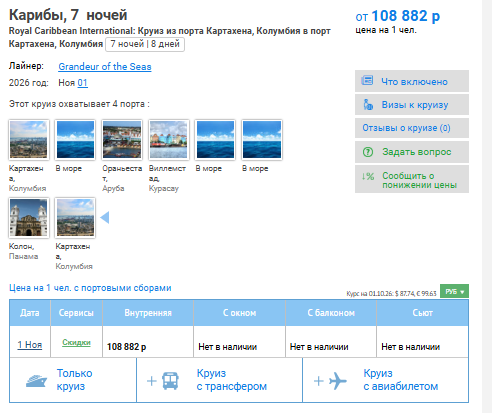Open Визы к круизу information
The height and width of the screenshot is (413, 492).
click(412, 105)
